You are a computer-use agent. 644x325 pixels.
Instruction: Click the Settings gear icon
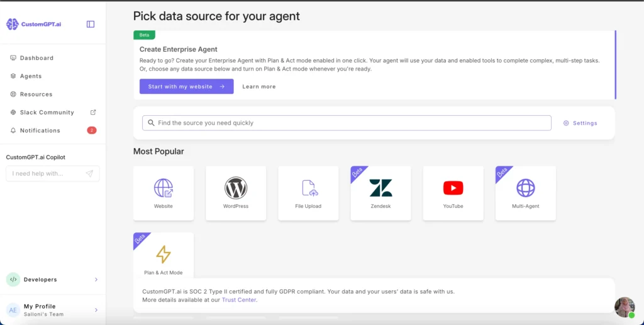click(x=566, y=123)
